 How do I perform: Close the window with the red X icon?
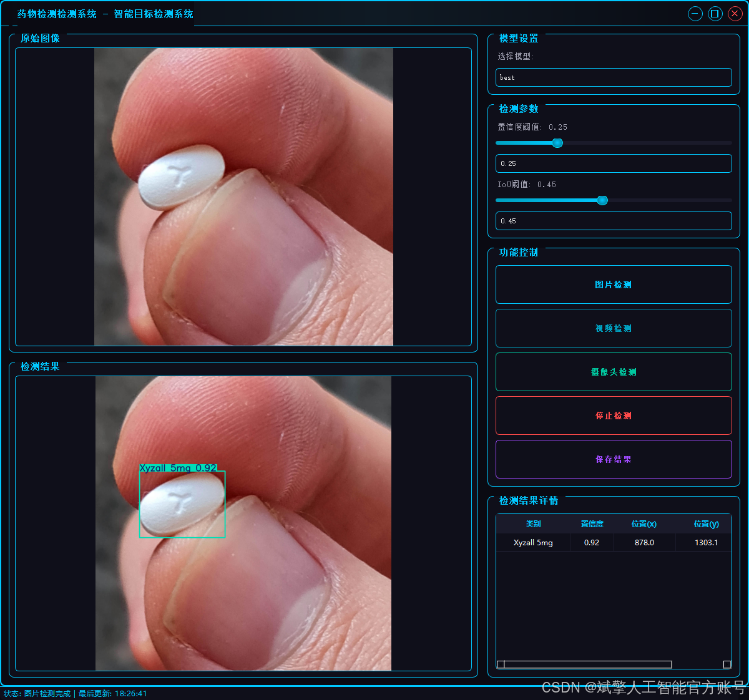click(735, 14)
